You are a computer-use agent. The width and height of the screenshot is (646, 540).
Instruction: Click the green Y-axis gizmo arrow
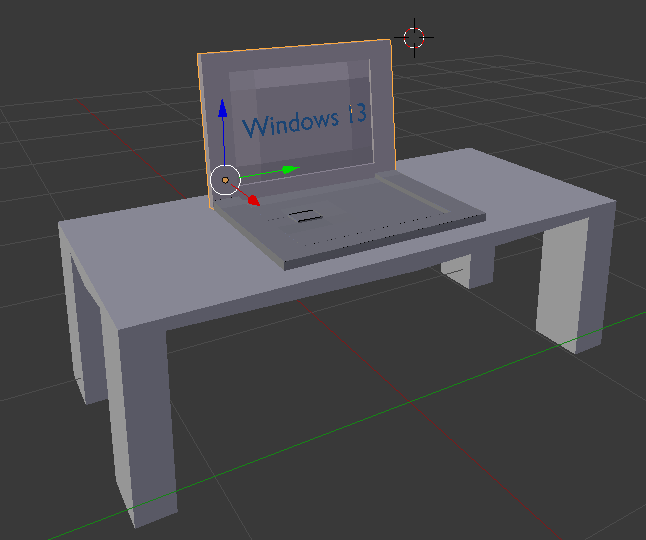(x=291, y=169)
